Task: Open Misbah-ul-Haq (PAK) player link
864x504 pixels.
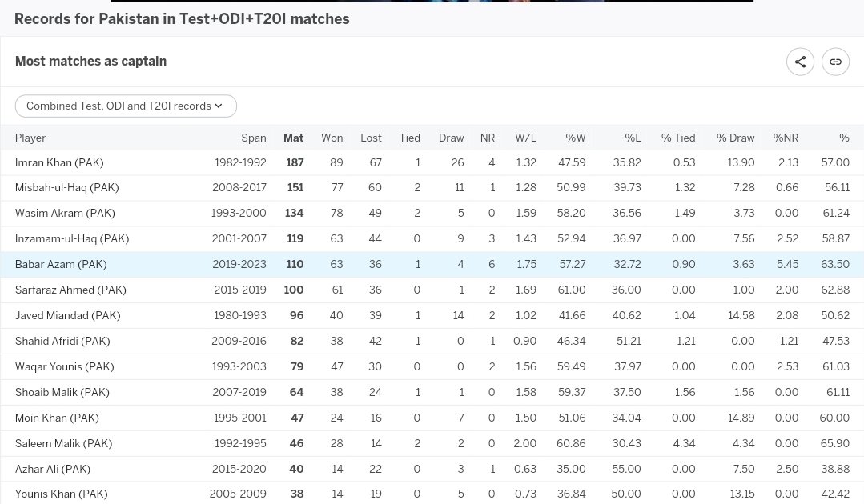Action: [67, 188]
